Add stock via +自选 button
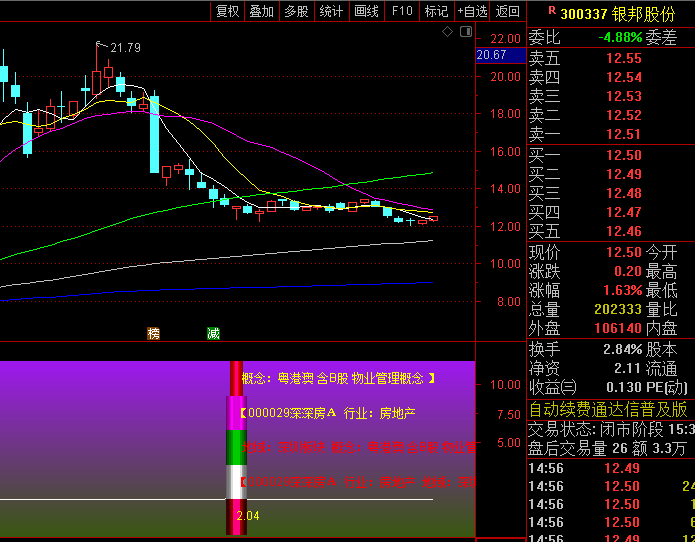Viewport: 695px width, 542px height. pyautogui.click(x=472, y=11)
